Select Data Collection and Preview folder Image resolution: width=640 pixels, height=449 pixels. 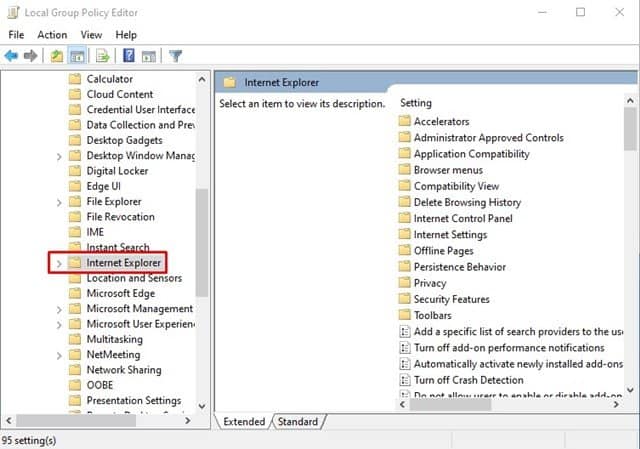pos(140,124)
